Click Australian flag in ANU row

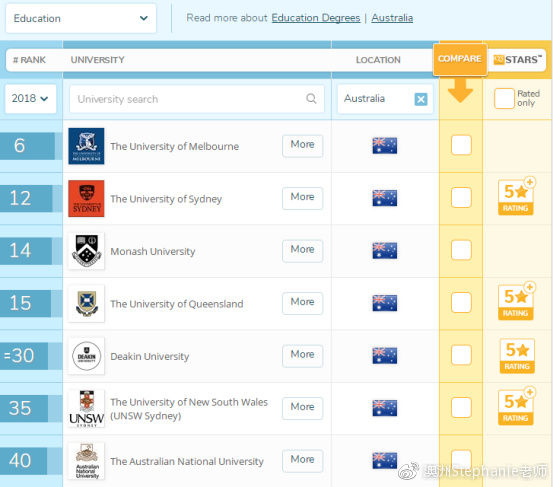click(384, 460)
